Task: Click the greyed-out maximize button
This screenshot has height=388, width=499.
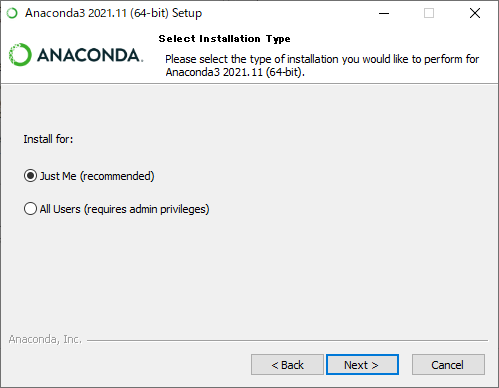Action: (x=429, y=13)
